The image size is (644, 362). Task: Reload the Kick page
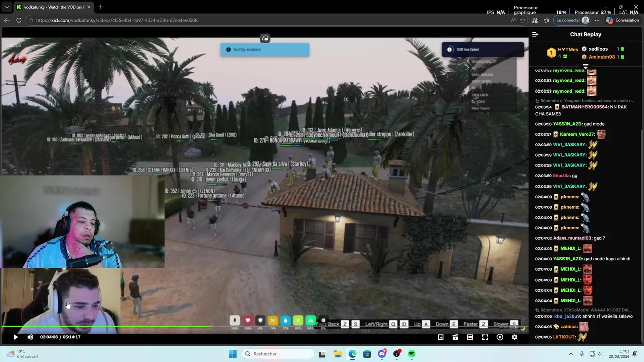(x=19, y=20)
